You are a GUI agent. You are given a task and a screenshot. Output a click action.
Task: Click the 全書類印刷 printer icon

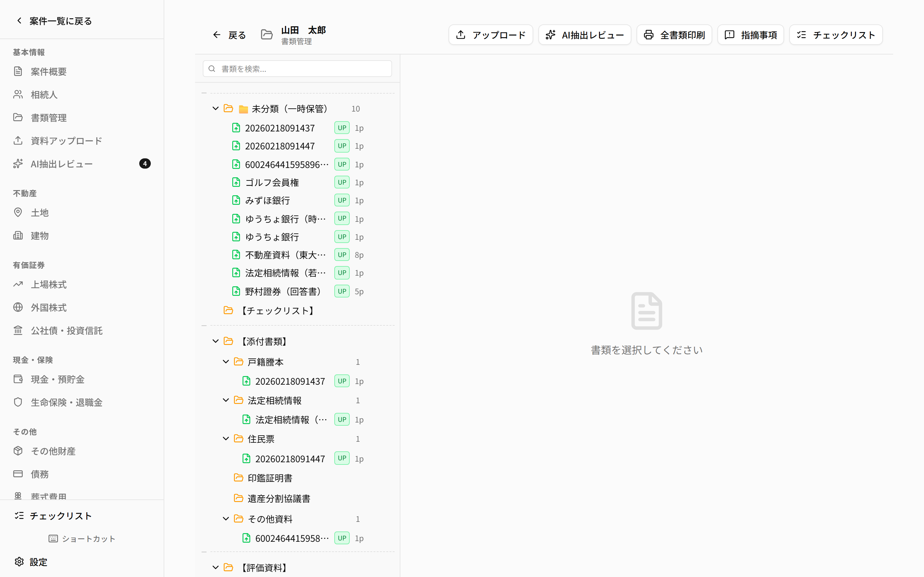tap(649, 34)
